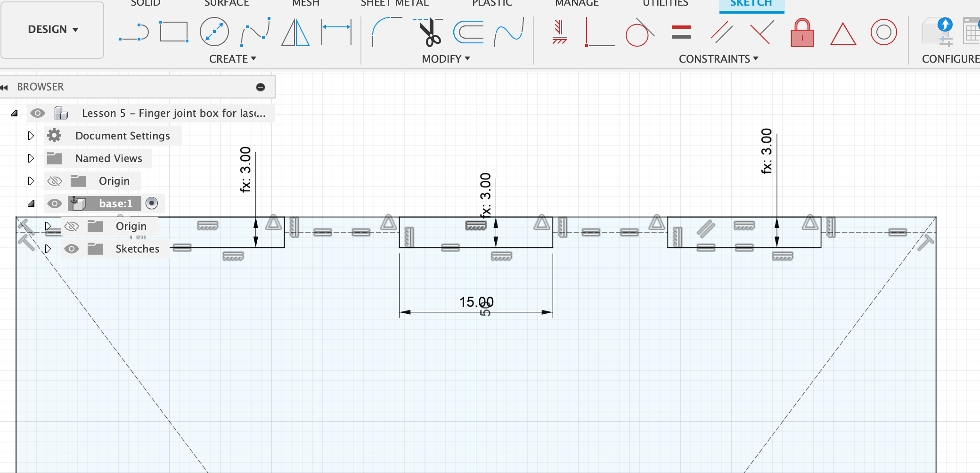Select the 2-Point Rectangle tool

pos(174,32)
